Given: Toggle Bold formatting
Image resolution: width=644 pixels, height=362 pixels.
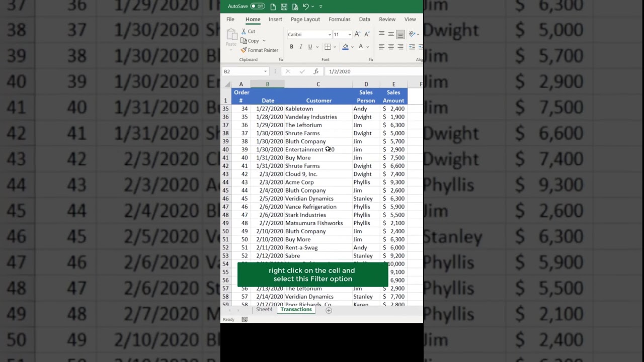Looking at the screenshot, I should coord(291,47).
